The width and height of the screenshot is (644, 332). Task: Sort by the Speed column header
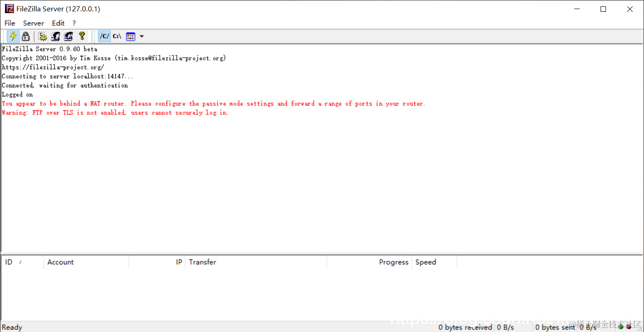pos(434,262)
